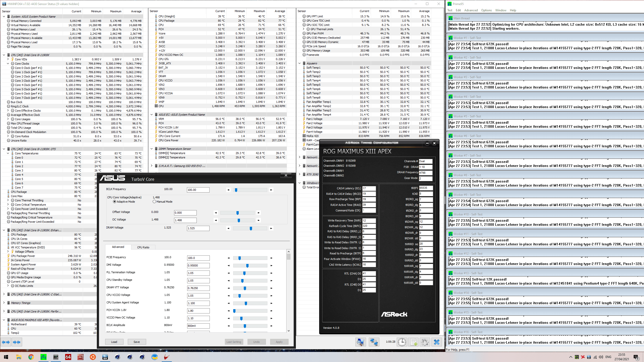Click the Save button in TurboV
The image size is (644, 362).
point(137,342)
